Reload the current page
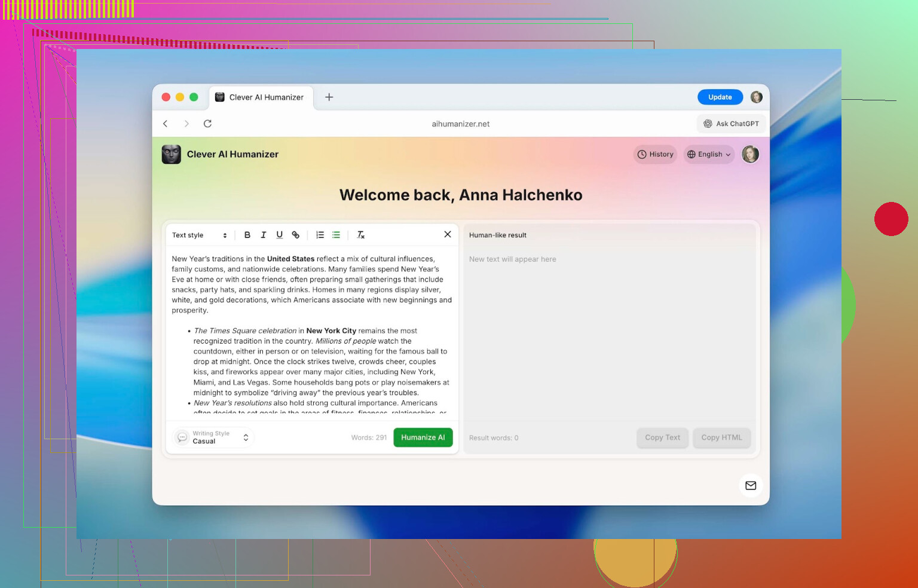The height and width of the screenshot is (588, 918). point(207,124)
